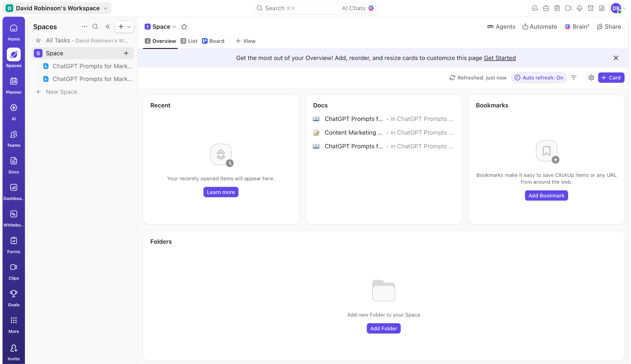Expand David Robinson's Workspace menu
The image size is (631, 364).
[x=57, y=8]
